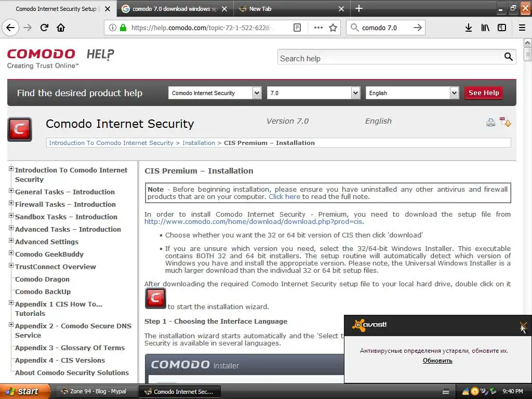Open the Installation breadcrumb link

tap(199, 143)
